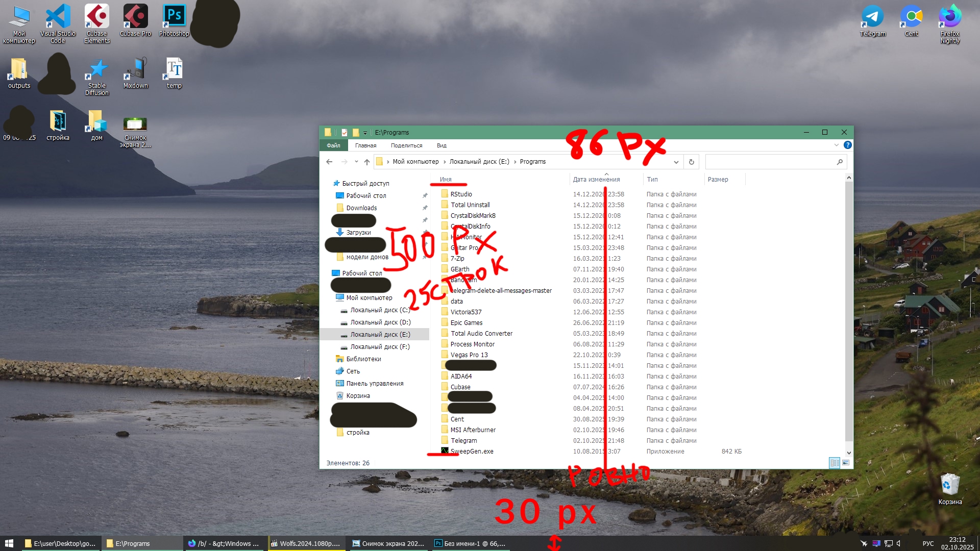Open recent locations dropdown arrow
The height and width of the screenshot is (551, 980).
tap(356, 162)
